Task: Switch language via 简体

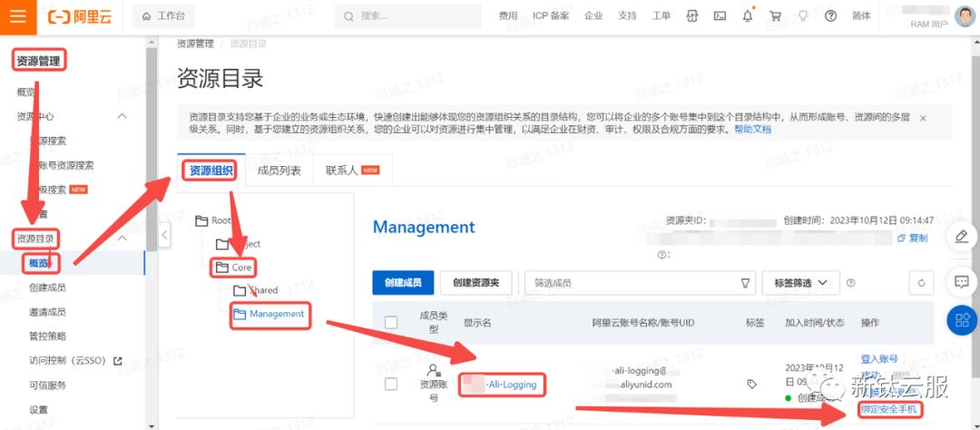Action: pos(860,16)
